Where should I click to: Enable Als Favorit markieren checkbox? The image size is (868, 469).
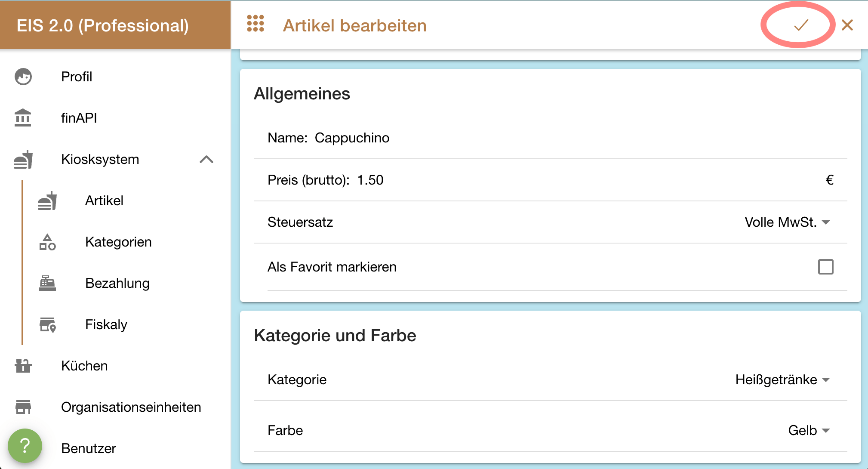[x=825, y=267]
